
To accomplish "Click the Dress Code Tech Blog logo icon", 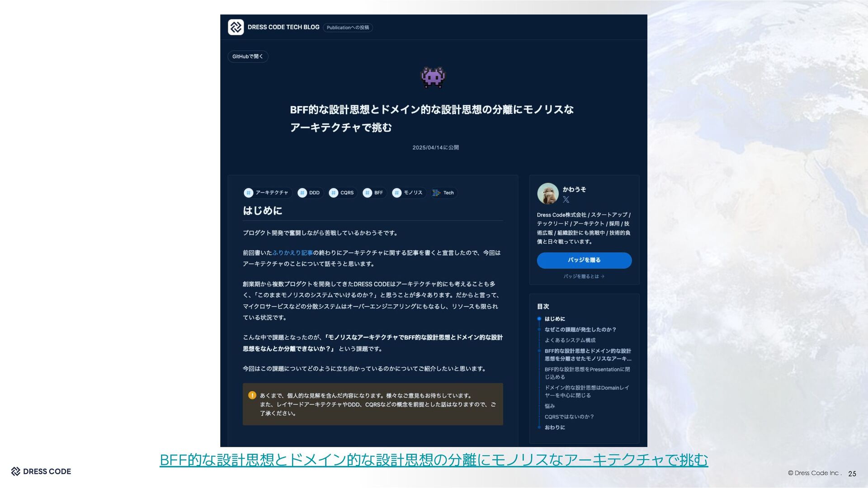I will (x=236, y=27).
